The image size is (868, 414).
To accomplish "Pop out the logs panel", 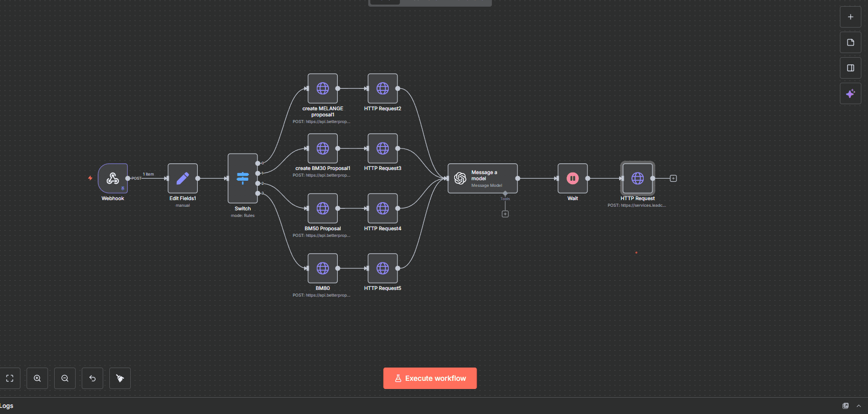I will click(846, 406).
